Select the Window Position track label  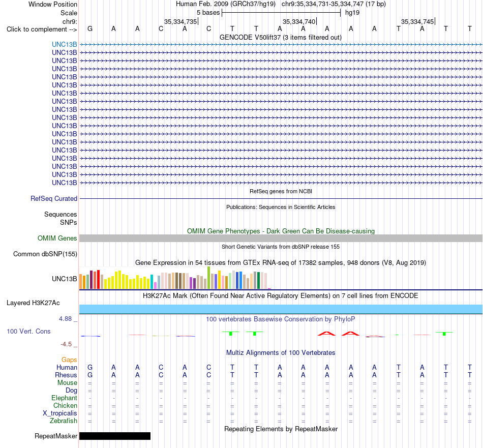tap(53, 4)
